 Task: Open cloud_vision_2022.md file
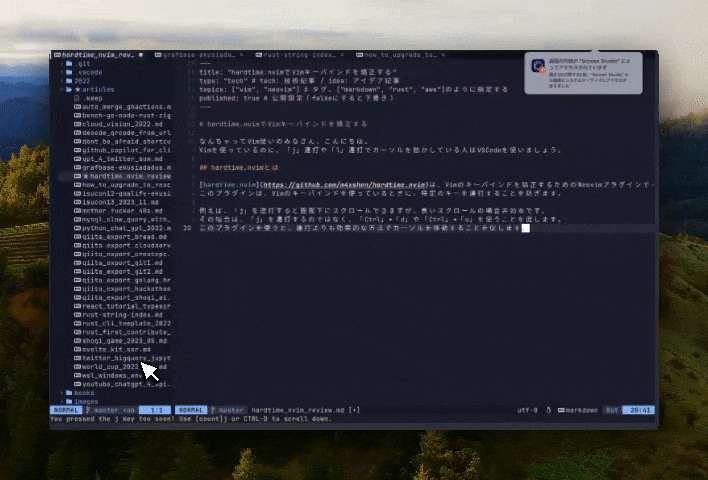tap(122, 124)
